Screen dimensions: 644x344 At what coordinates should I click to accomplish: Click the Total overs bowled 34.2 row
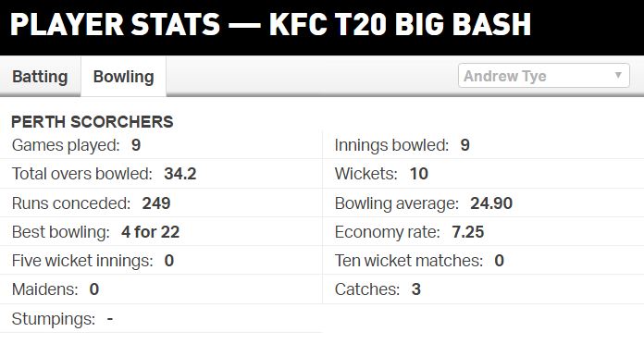(x=161, y=174)
